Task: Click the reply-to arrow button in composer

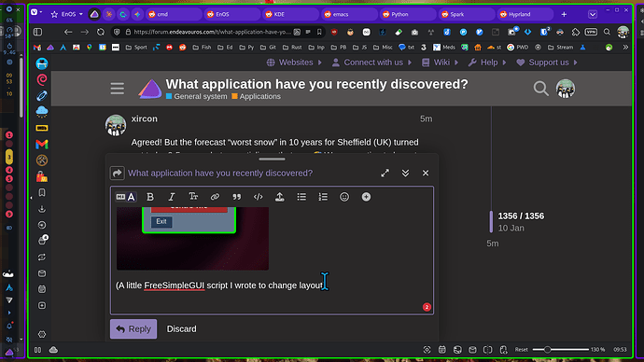Action: pos(117,174)
